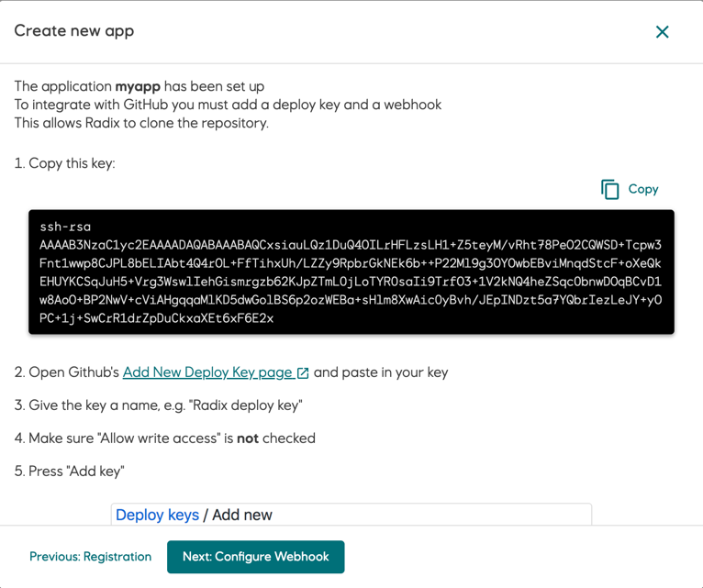Click the 'Press "Add key"' step text
The image size is (703, 588).
69,472
